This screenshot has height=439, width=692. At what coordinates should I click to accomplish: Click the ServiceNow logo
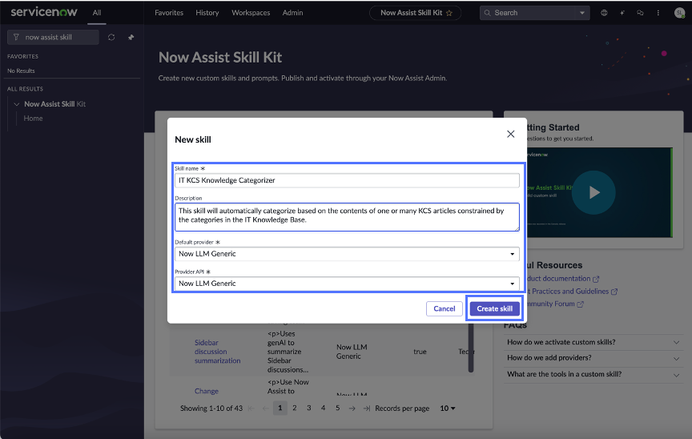pyautogui.click(x=44, y=12)
